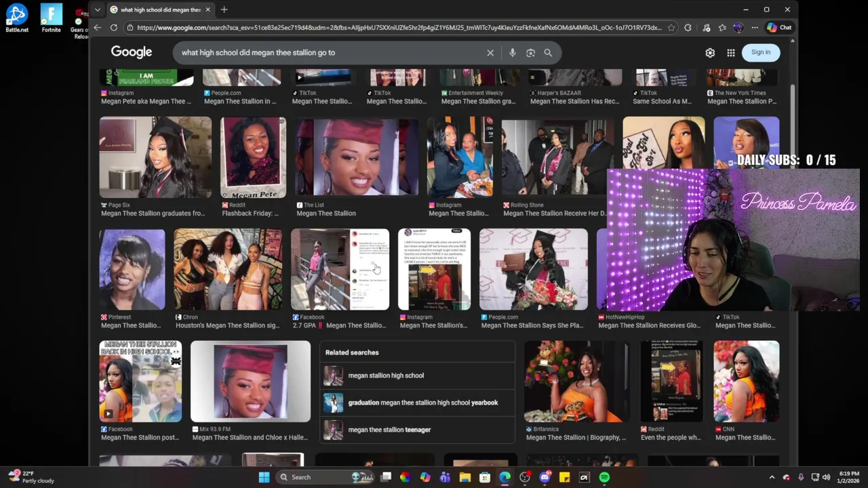Open the 22°F Partly cloudy weather widget
Viewport: 868px width, 488px height.
31,477
